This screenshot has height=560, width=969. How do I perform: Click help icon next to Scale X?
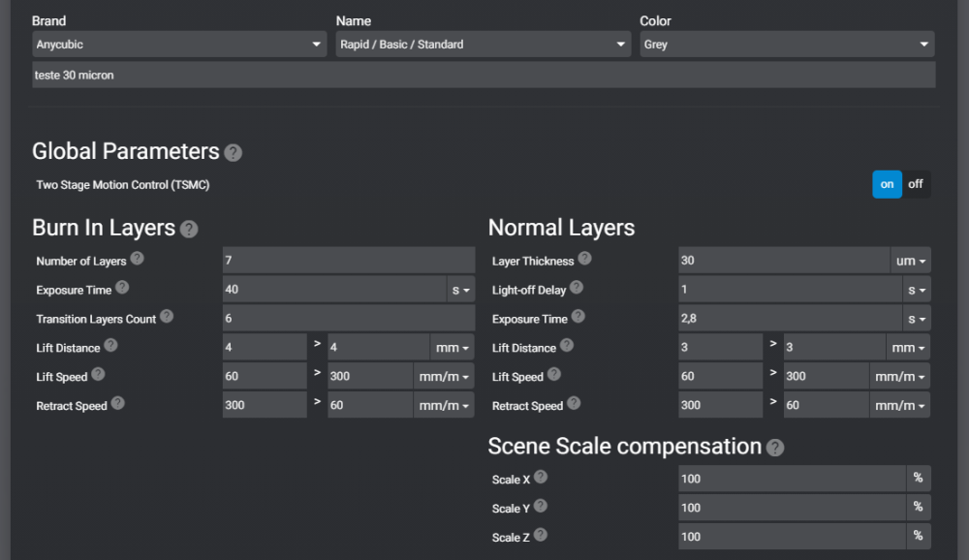541,477
